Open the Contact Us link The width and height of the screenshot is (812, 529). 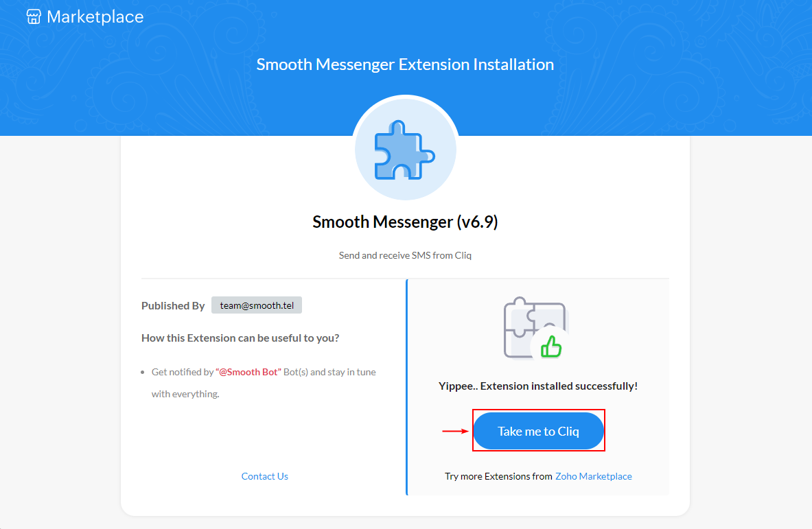click(265, 476)
